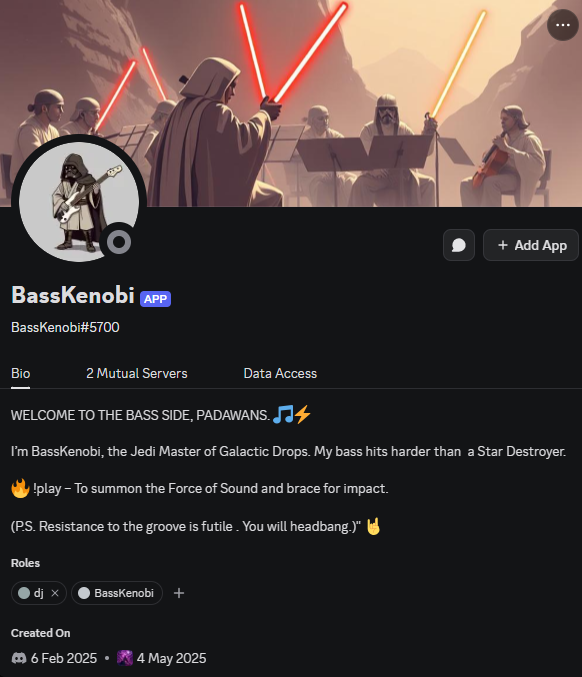Click the APP badge next to BassKenobi

tap(155, 299)
